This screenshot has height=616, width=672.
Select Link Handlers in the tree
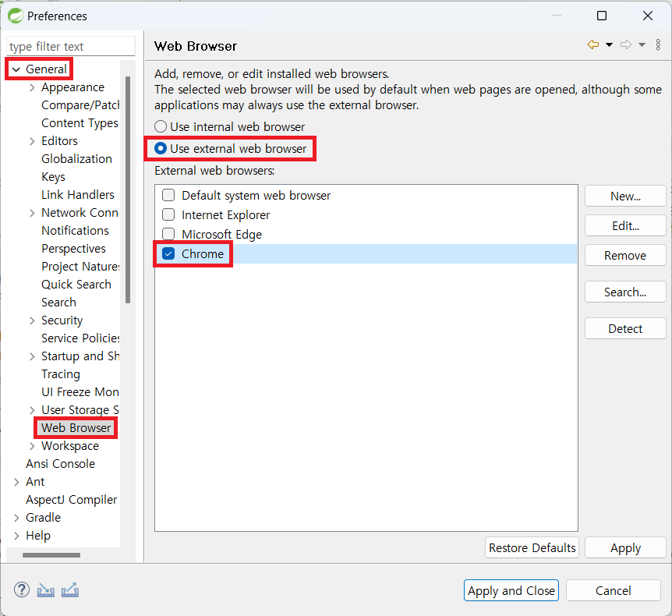[x=78, y=195]
